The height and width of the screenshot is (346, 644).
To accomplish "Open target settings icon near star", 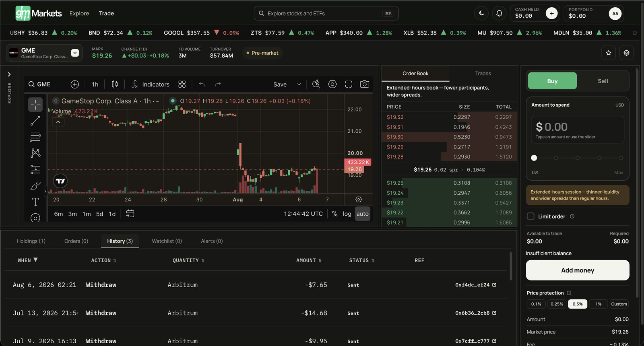I will 626,53.
